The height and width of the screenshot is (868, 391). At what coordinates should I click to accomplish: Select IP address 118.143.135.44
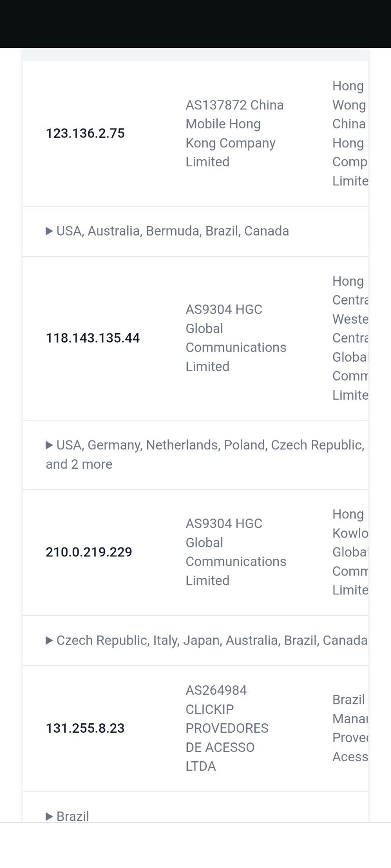[x=93, y=338]
